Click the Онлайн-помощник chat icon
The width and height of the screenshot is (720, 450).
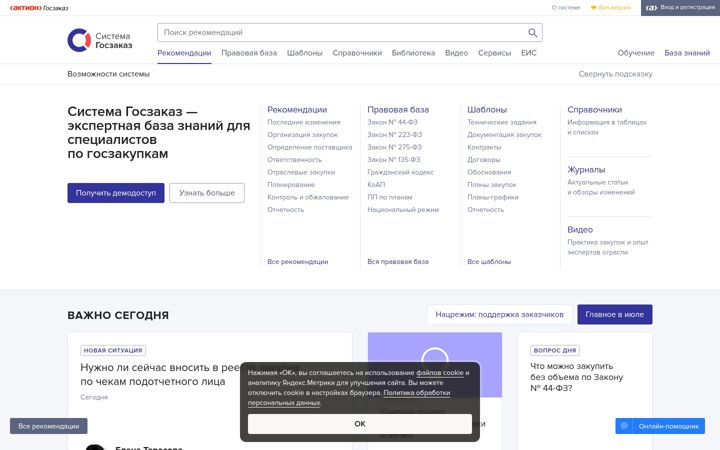point(624,426)
